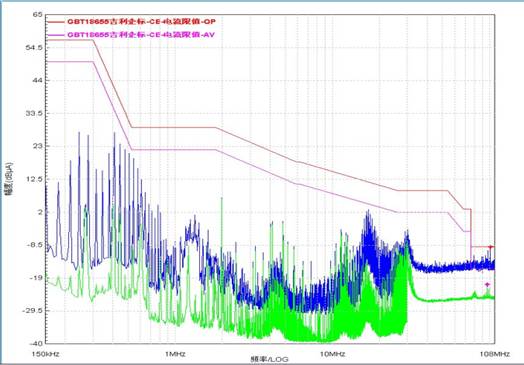524x365 pixels.
Task: Click the -19 amplitude axis label
Action: pyautogui.click(x=36, y=278)
